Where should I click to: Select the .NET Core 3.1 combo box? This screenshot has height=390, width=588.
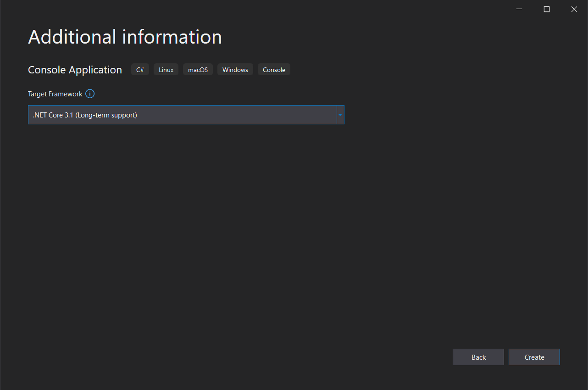pyautogui.click(x=183, y=115)
